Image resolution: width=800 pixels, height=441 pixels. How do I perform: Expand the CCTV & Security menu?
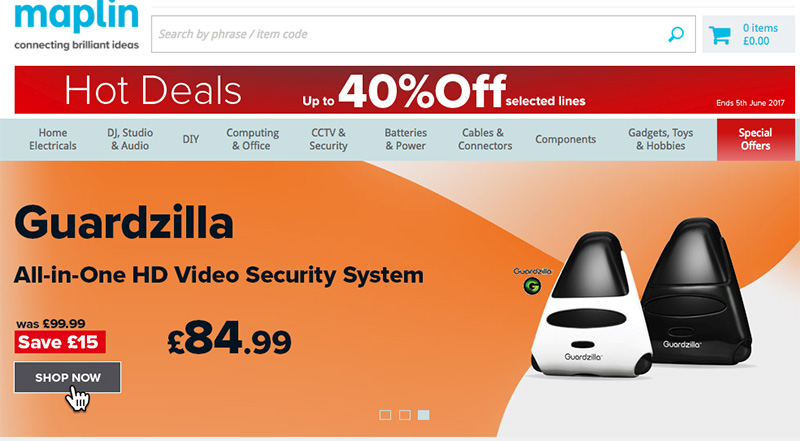328,139
